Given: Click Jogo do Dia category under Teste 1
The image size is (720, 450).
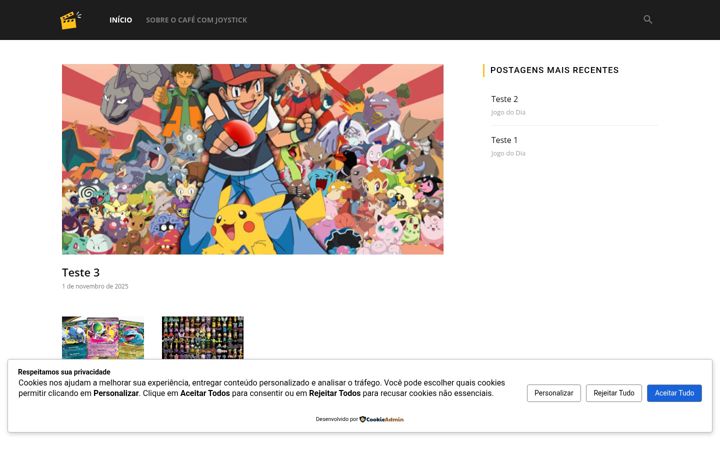Looking at the screenshot, I should point(508,153).
